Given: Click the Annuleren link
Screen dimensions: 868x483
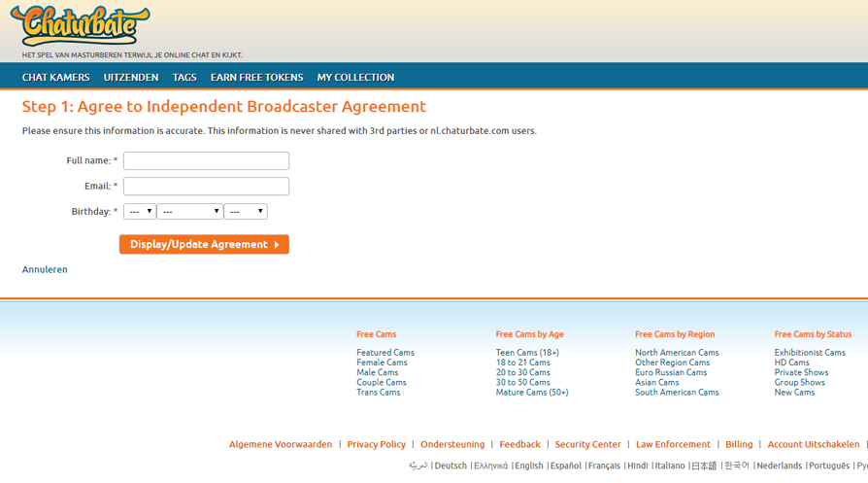Looking at the screenshot, I should 45,269.
